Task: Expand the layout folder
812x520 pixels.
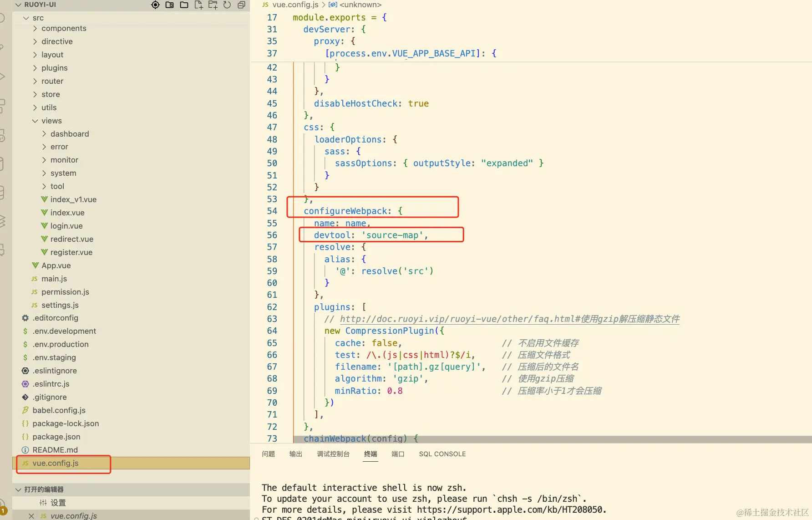Action: 36,55
